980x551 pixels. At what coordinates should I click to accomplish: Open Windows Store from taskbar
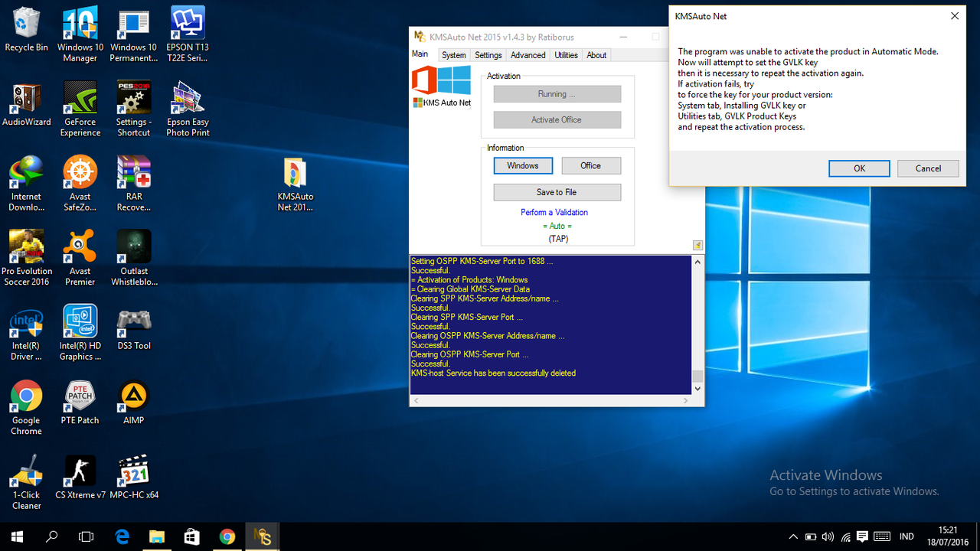pyautogui.click(x=191, y=537)
